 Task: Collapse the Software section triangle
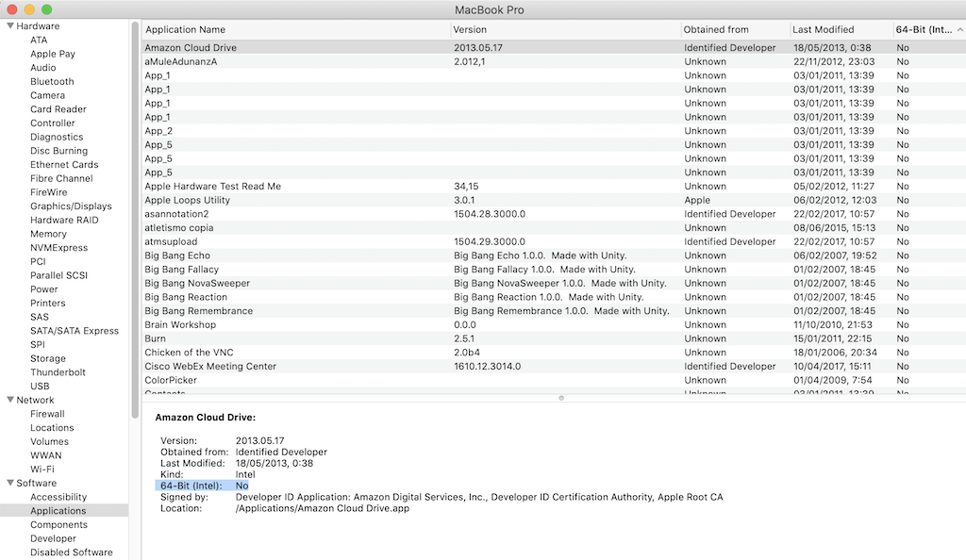point(9,483)
